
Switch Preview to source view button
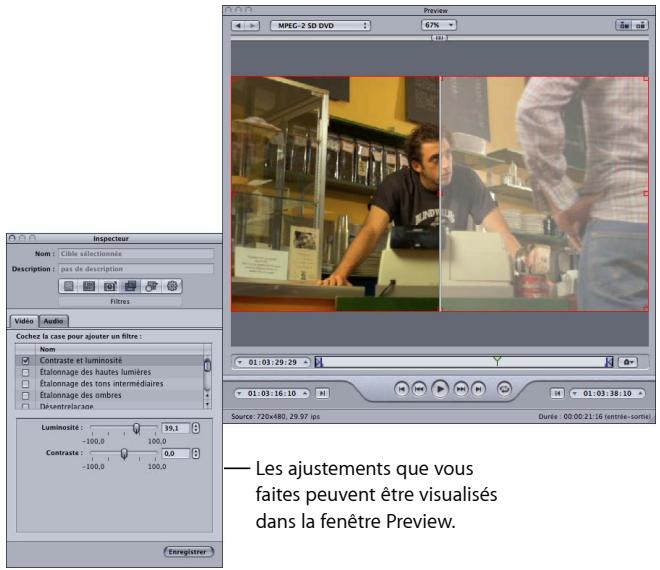pos(624,26)
